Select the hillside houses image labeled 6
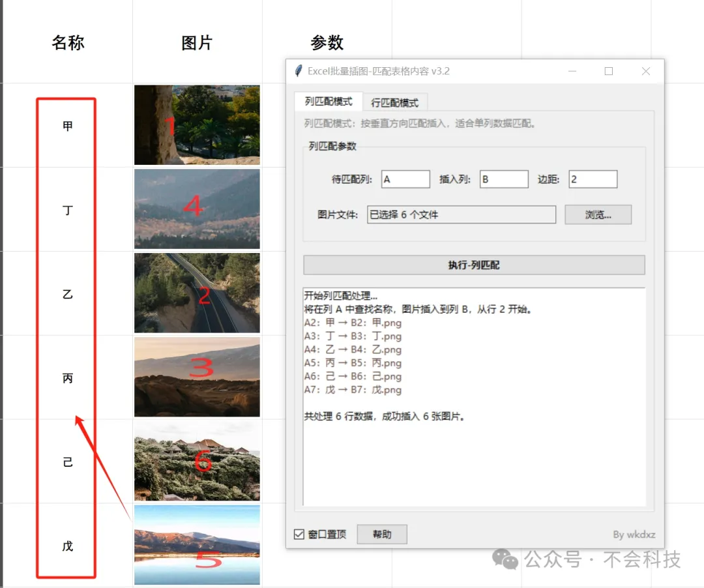This screenshot has width=704, height=588. pos(197,461)
